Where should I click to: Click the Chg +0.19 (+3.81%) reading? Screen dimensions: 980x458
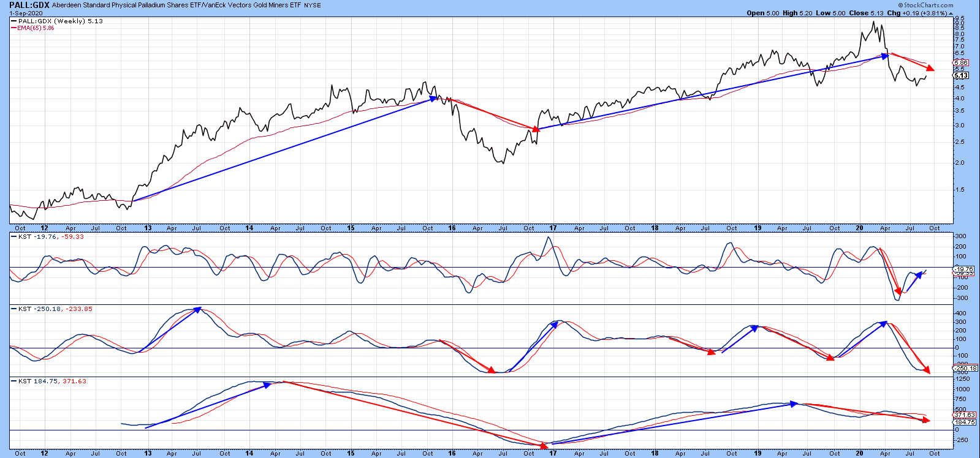click(x=916, y=13)
